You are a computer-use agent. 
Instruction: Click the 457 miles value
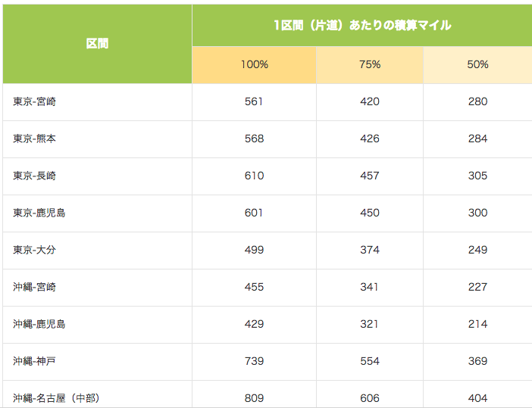pyautogui.click(x=370, y=176)
